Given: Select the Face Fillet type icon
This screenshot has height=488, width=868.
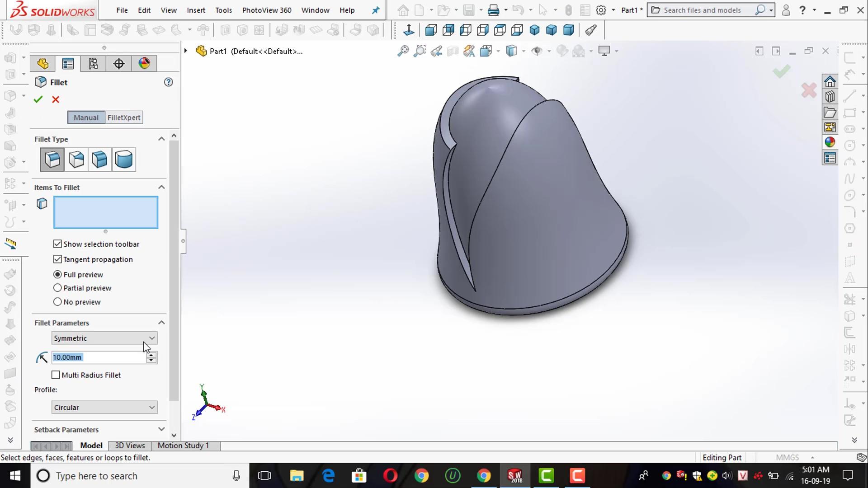Looking at the screenshot, I should point(99,160).
